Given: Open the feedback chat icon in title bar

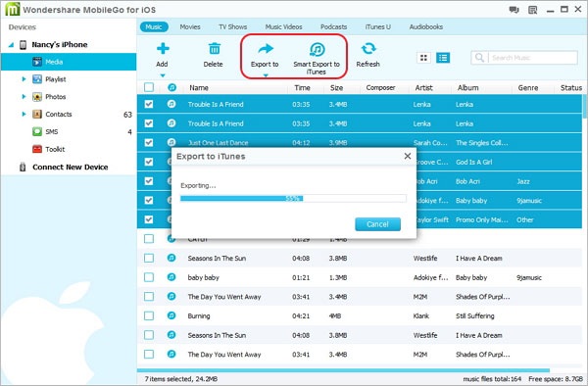Looking at the screenshot, I should point(514,10).
